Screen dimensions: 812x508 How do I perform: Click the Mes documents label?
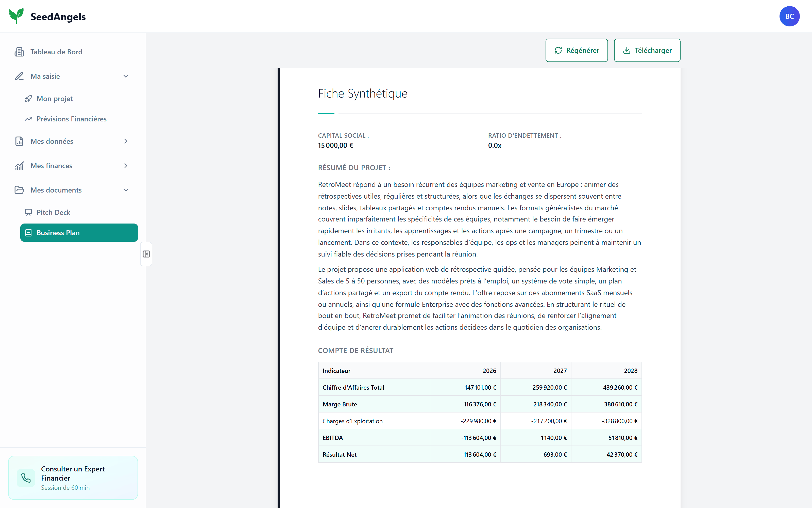(56, 190)
